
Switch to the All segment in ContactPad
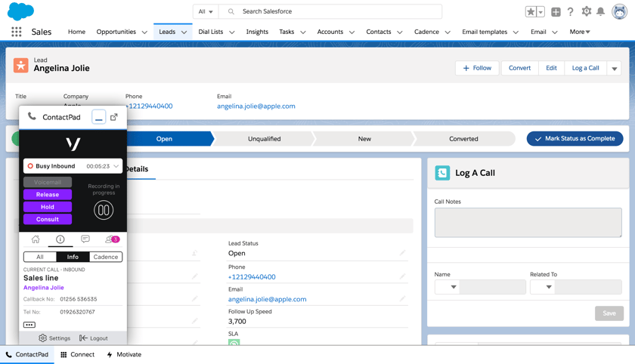coord(39,257)
